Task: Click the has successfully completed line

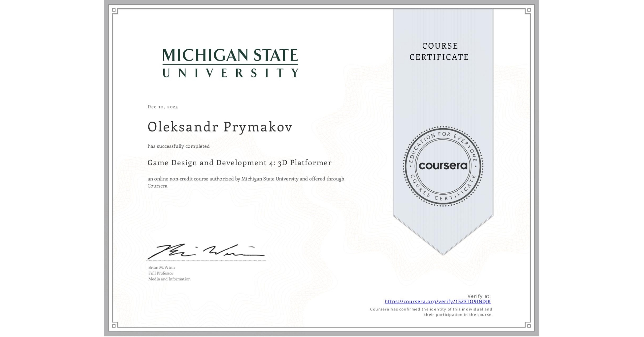Action: tap(178, 146)
